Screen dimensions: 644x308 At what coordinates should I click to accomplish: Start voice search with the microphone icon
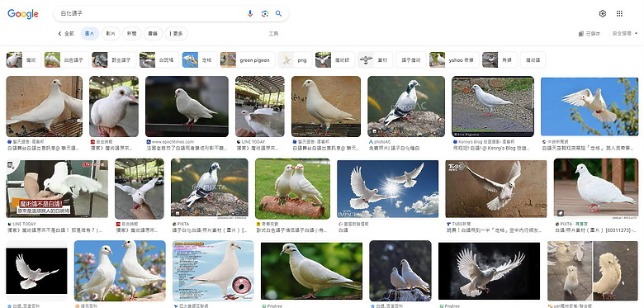coord(249,13)
